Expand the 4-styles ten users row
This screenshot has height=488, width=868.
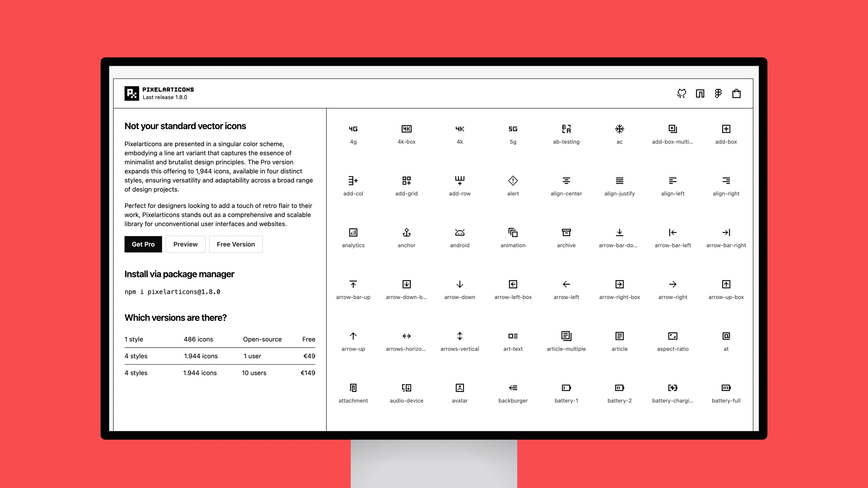pyautogui.click(x=219, y=372)
